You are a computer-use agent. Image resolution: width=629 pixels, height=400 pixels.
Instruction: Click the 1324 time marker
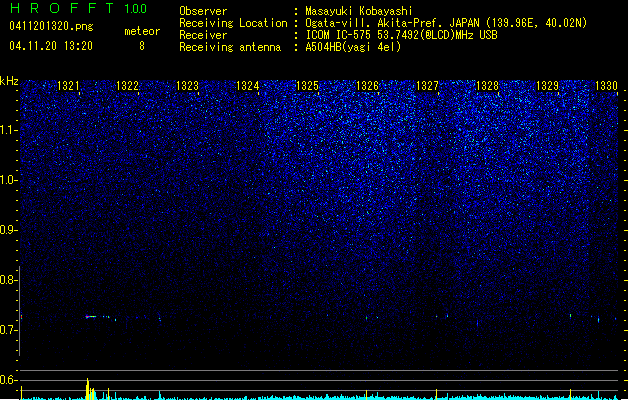tap(248, 86)
